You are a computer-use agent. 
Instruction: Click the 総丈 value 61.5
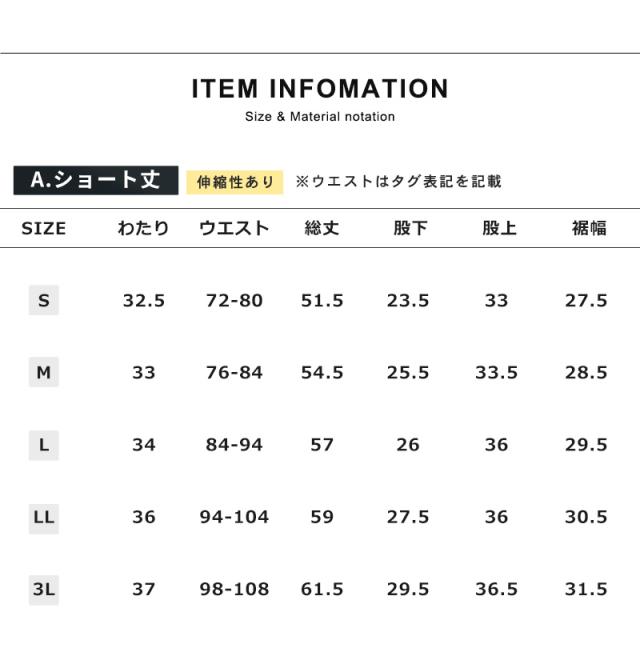click(x=322, y=589)
